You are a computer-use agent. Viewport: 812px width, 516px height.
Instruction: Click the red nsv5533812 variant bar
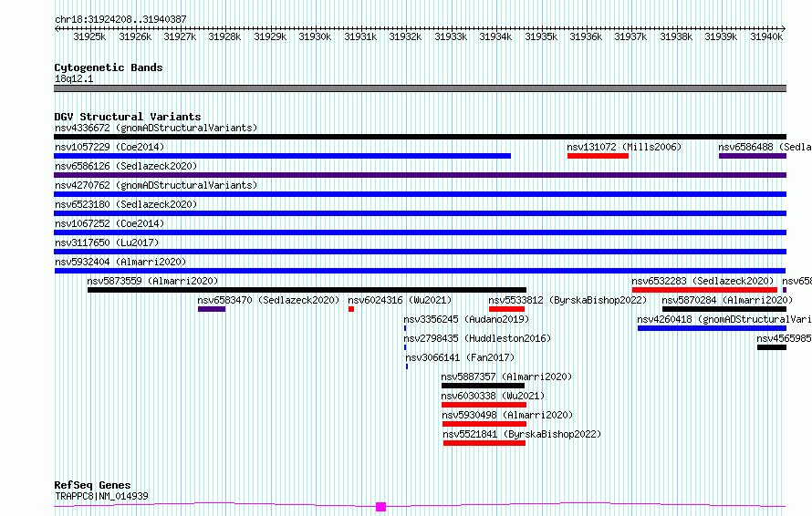pyautogui.click(x=506, y=309)
